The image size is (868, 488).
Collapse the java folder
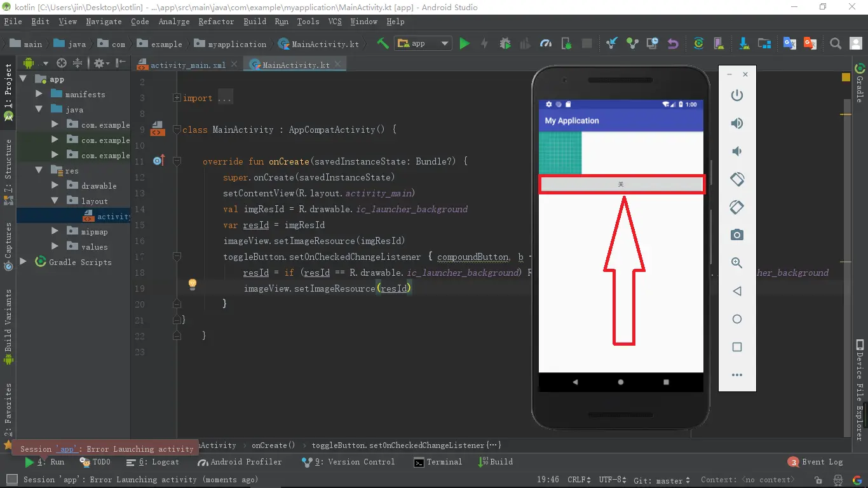point(39,109)
